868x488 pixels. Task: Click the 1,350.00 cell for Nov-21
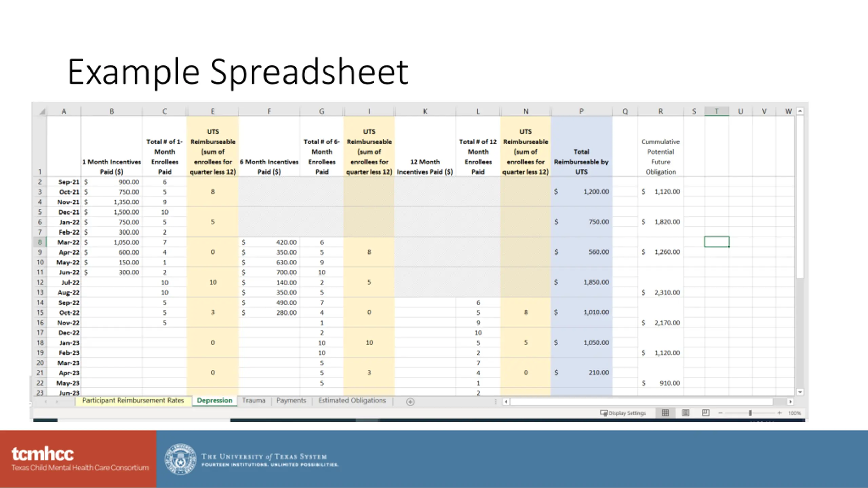pos(112,202)
